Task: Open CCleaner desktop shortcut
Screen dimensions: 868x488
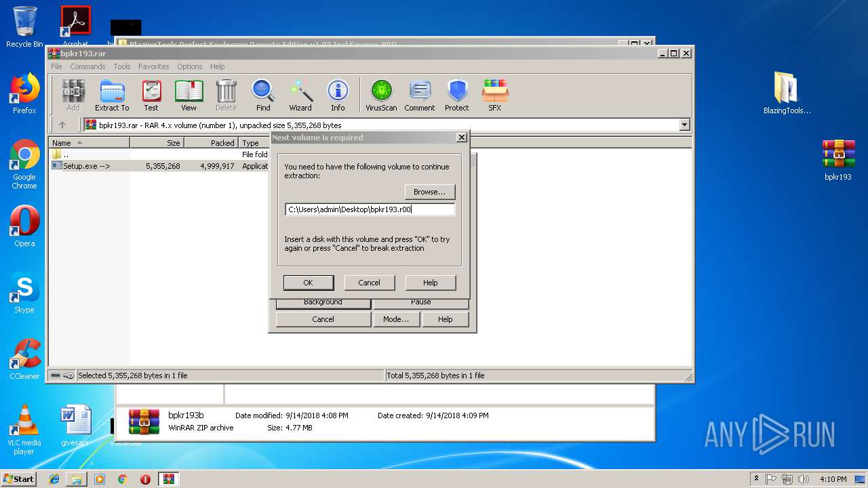Action: (x=24, y=359)
